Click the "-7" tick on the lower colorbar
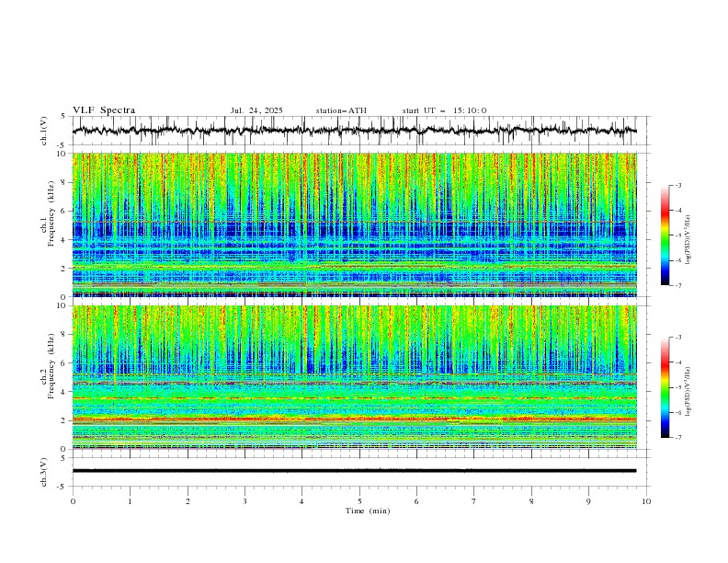The image size is (728, 563). pyautogui.click(x=678, y=438)
